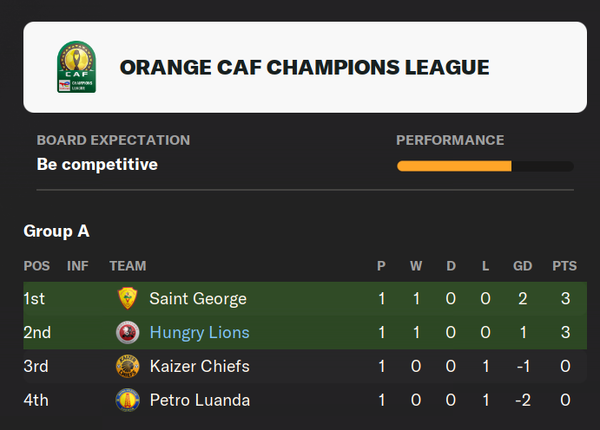Click the W column header

click(x=416, y=266)
